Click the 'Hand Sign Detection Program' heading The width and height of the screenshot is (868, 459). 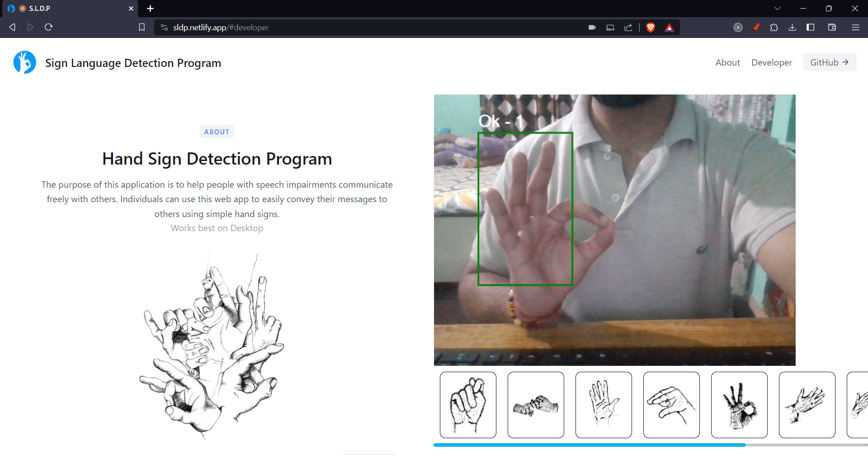[217, 159]
